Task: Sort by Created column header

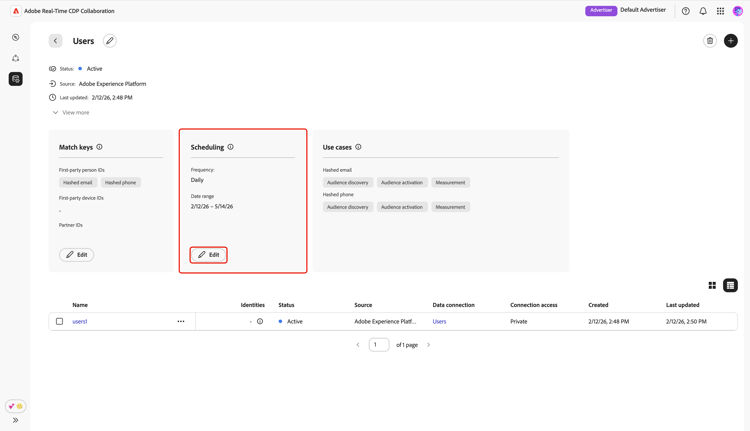Action: (x=598, y=305)
